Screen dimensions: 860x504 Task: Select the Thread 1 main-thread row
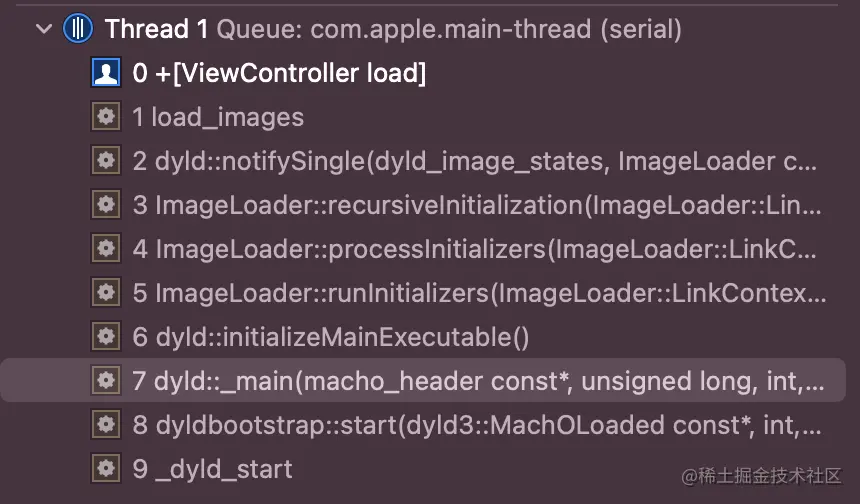[392, 29]
